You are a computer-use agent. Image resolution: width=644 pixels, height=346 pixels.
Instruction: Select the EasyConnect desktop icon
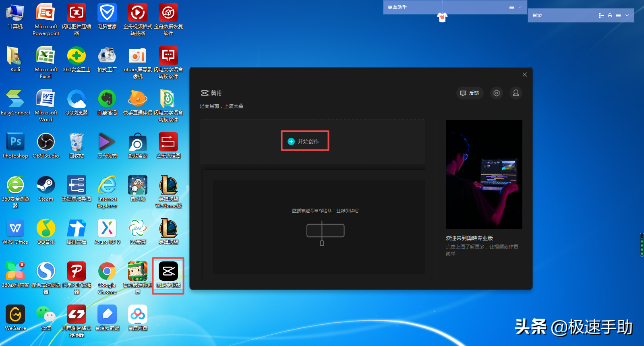click(15, 102)
